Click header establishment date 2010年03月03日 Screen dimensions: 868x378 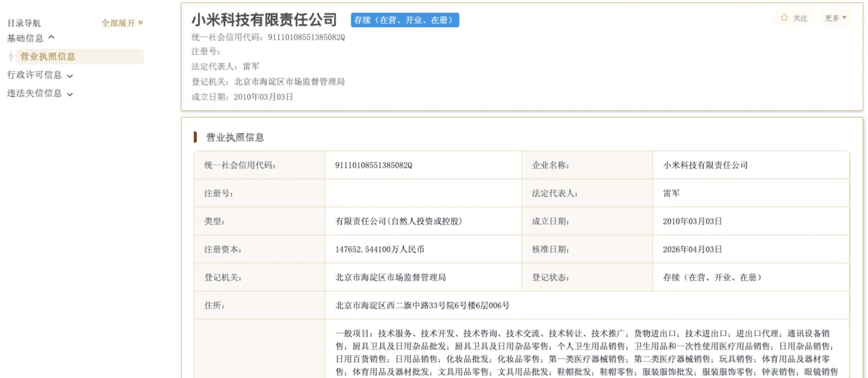(x=264, y=97)
